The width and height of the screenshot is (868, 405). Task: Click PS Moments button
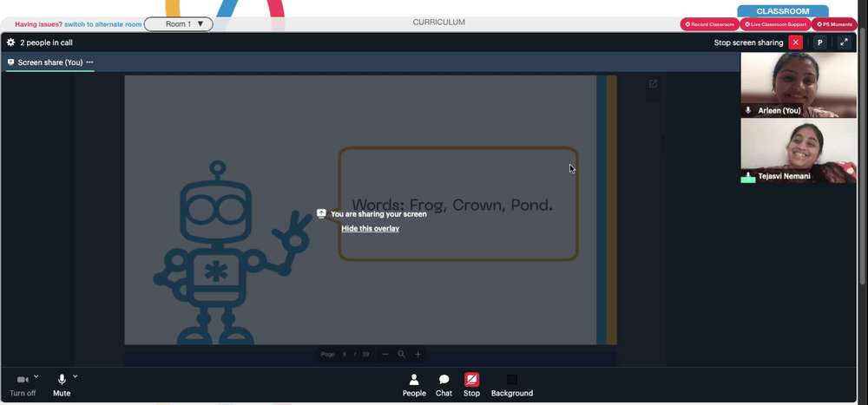pos(834,24)
